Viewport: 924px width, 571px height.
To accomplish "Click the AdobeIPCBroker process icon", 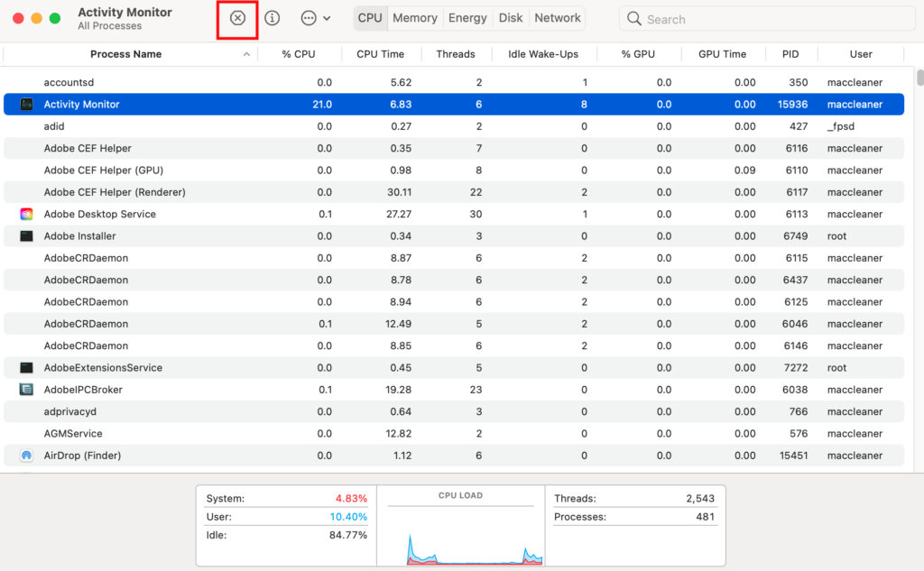I will [x=26, y=390].
